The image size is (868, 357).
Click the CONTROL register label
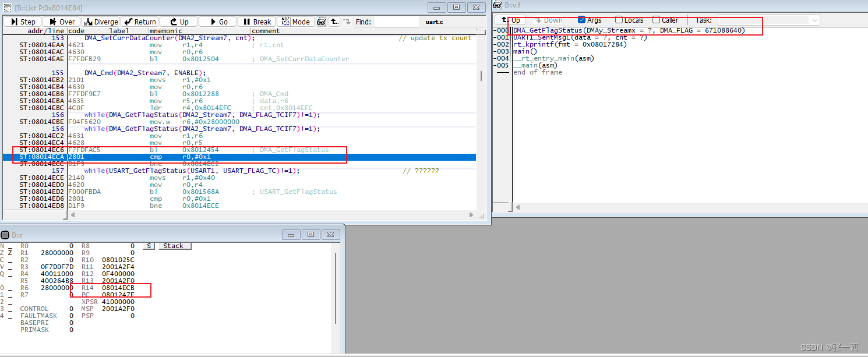(x=34, y=309)
